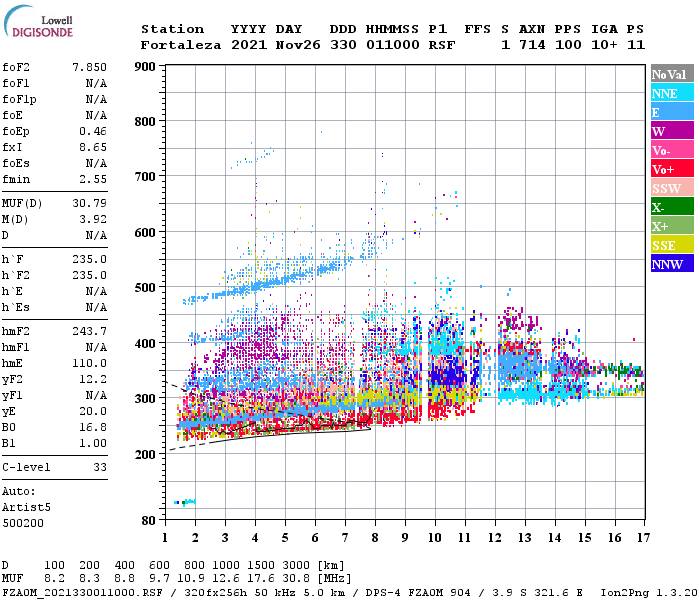This screenshot has width=700, height=600.
Task: Click the 200 km y-axis label
Action: coord(145,454)
